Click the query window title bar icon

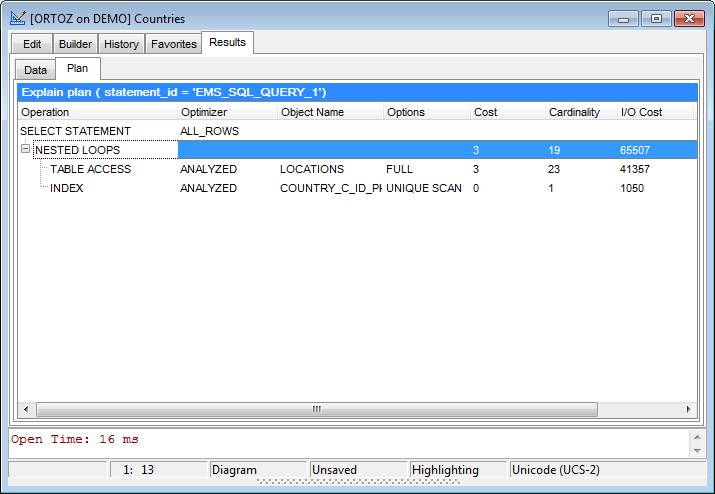(x=18, y=18)
